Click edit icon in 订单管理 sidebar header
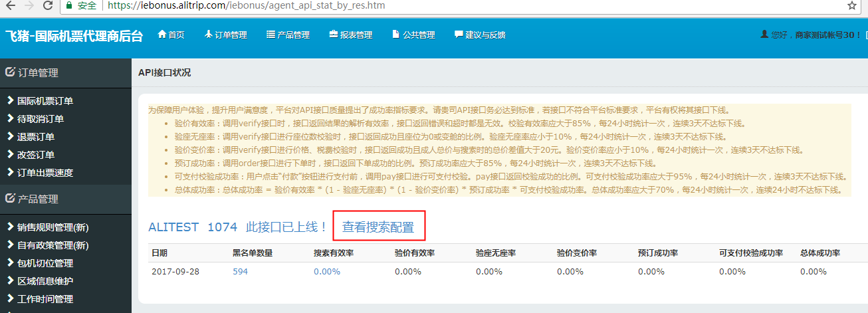Image resolution: width=868 pixels, height=313 pixels. 11,72
